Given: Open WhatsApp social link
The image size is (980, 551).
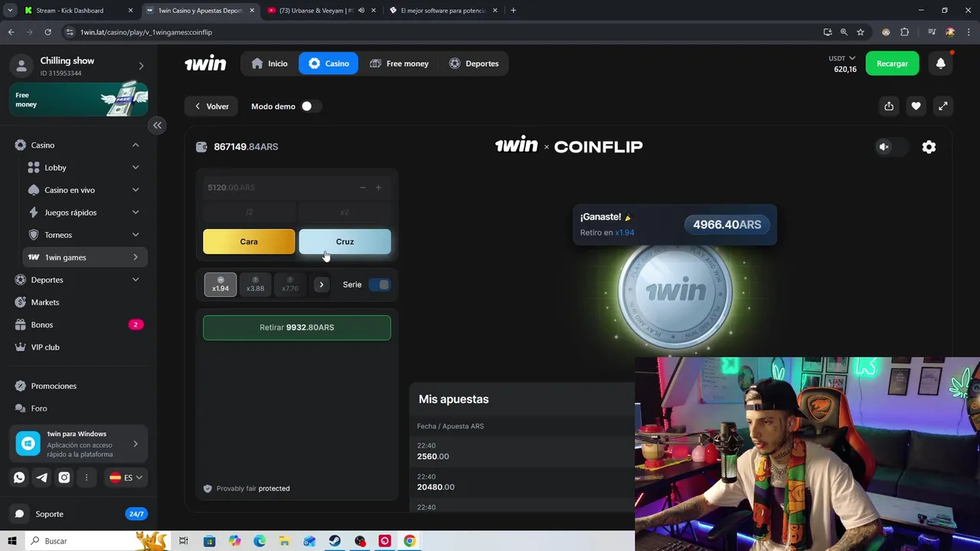Looking at the screenshot, I should coord(20,478).
